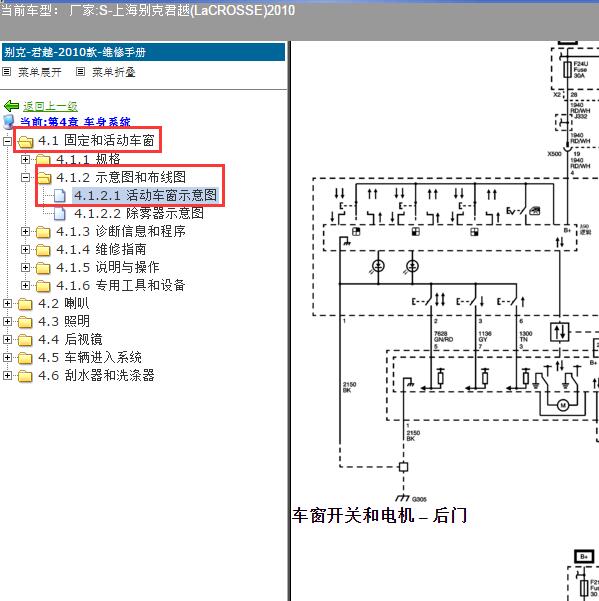
Task: Expand the 4.1.5 说明与操作 node
Action: (25, 268)
